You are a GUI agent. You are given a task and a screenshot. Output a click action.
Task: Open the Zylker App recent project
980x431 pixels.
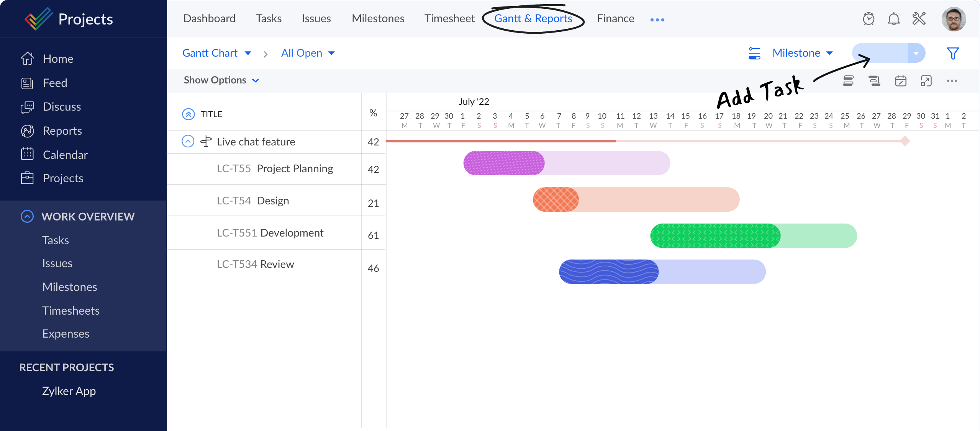coord(69,391)
